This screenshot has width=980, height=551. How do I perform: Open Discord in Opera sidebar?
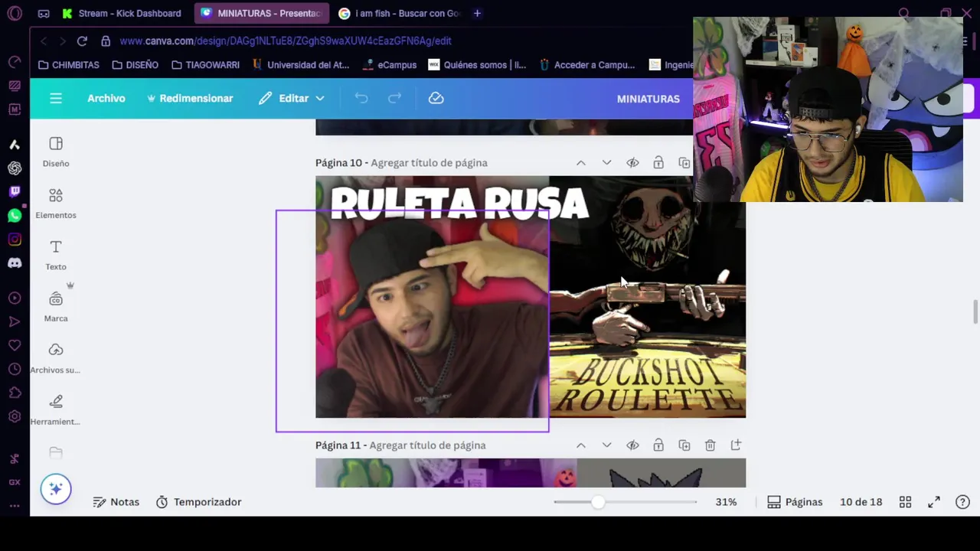click(x=15, y=263)
